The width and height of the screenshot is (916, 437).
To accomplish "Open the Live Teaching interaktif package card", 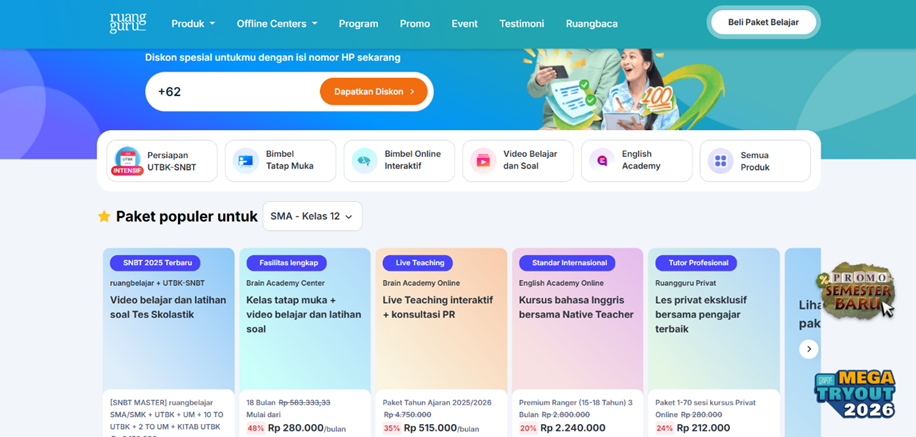I will click(x=441, y=342).
